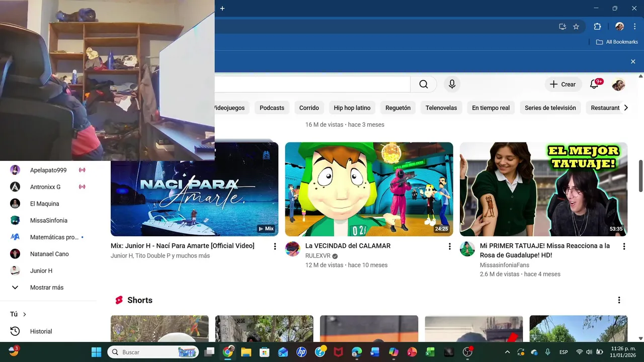Click the install app icon in address bar
Viewport: 644px width, 362px height.
tap(562, 27)
